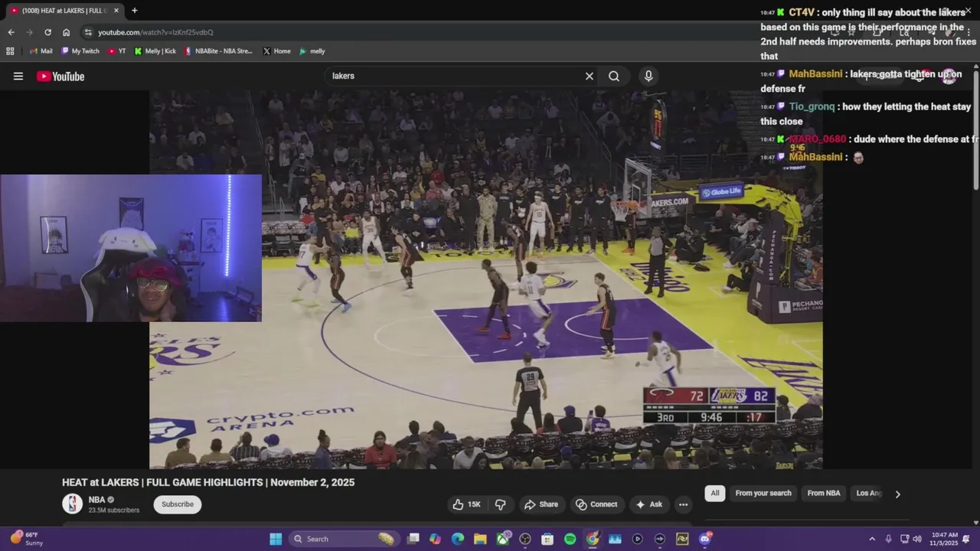Screen dimensions: 980x551
Task: Open OBS Studio from taskbar
Action: pyautogui.click(x=525, y=539)
